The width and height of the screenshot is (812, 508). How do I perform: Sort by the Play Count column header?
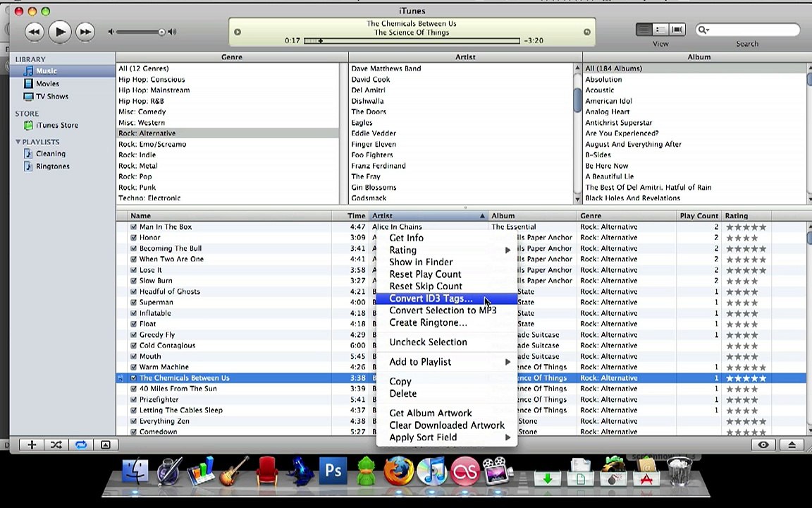(699, 216)
